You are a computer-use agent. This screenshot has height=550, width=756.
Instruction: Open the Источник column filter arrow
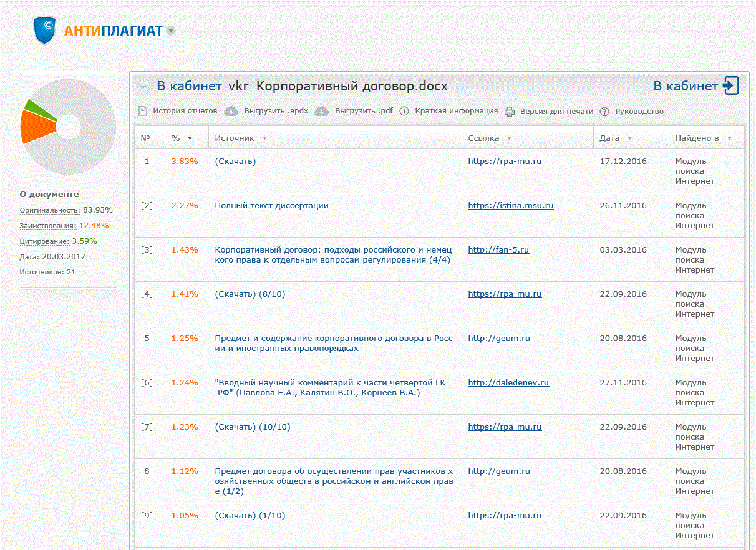tap(264, 138)
